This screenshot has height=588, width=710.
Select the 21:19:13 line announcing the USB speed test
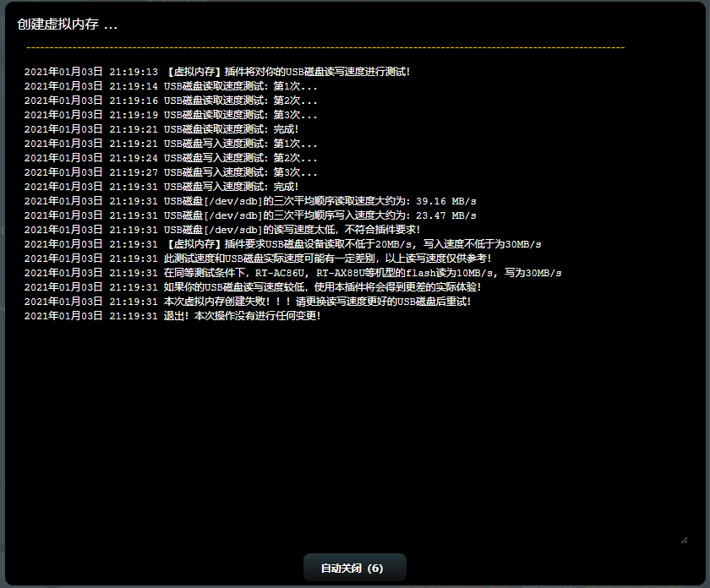(x=217, y=72)
